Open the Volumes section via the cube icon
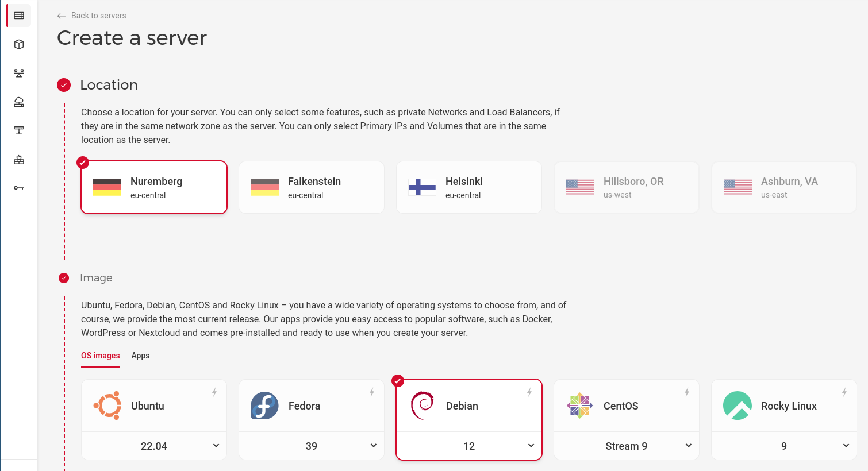 click(18, 44)
